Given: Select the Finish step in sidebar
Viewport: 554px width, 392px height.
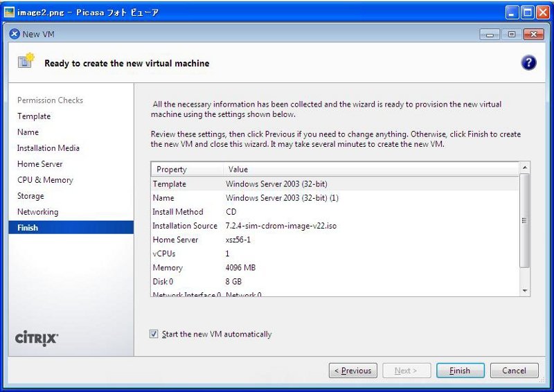Looking at the screenshot, I should [71, 227].
